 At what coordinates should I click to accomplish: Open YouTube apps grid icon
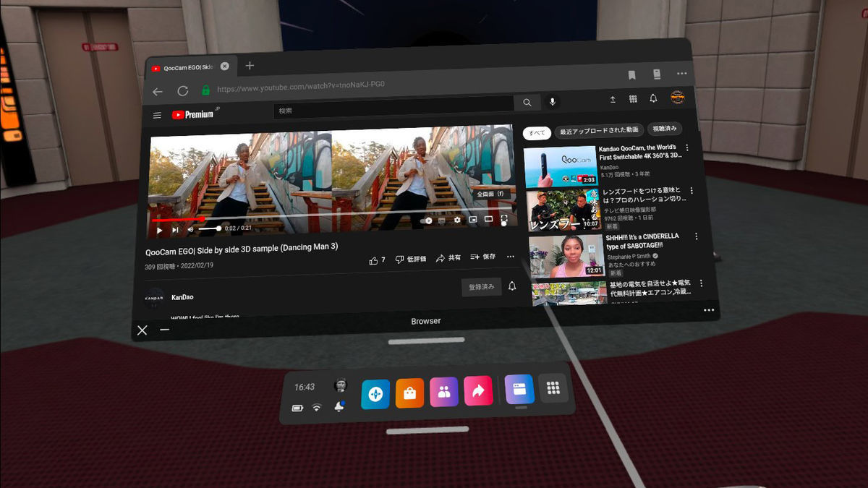pos(633,99)
